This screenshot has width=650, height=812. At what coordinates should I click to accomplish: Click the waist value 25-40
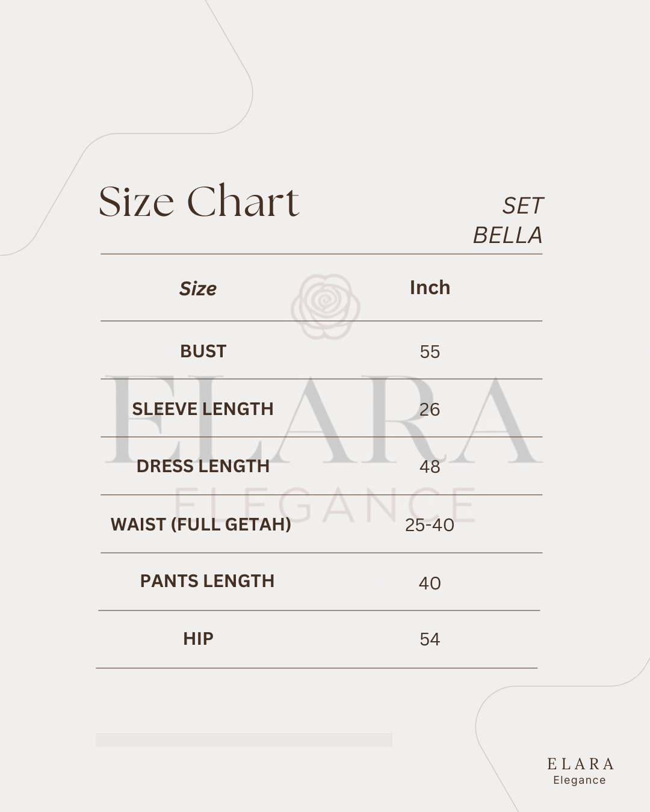click(430, 525)
